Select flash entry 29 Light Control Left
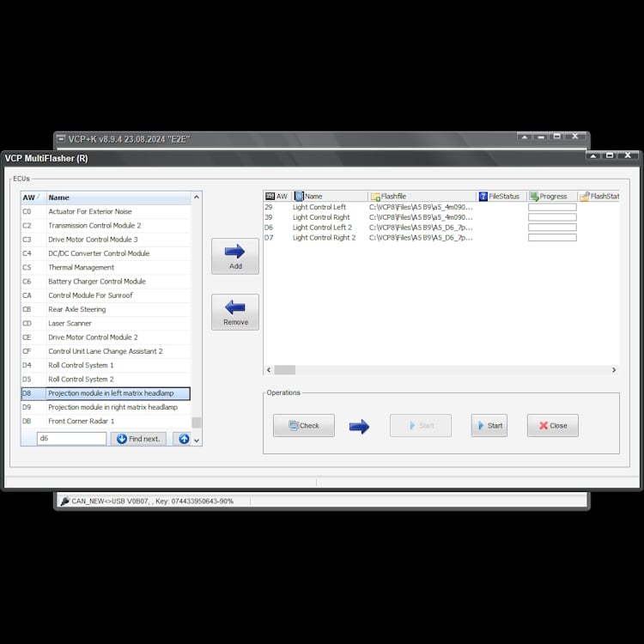Screen dimensions: 644x644 tap(441, 207)
